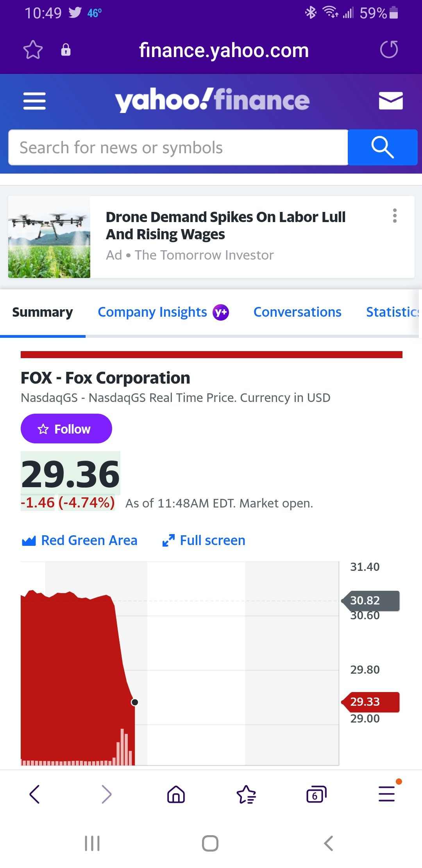Image resolution: width=422 pixels, height=868 pixels.
Task: Tap 'The Tomorrow Investor' ad source text
Action: pyautogui.click(x=204, y=255)
